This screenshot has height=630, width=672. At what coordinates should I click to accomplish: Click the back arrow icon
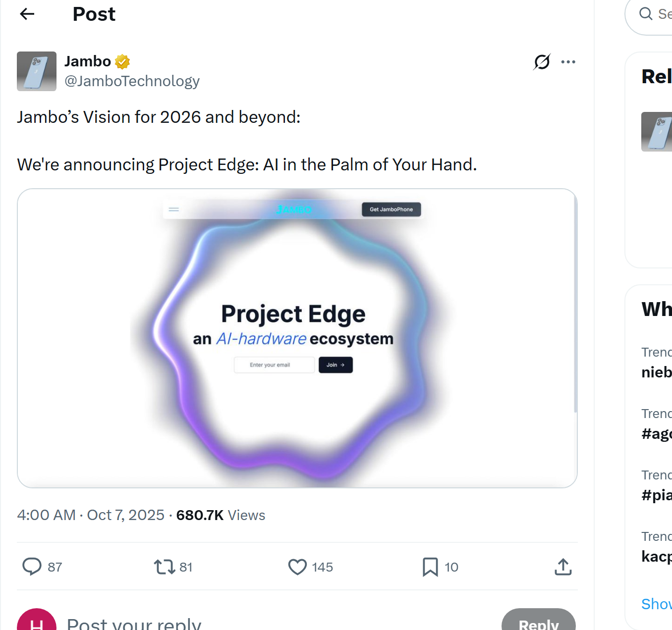27,14
